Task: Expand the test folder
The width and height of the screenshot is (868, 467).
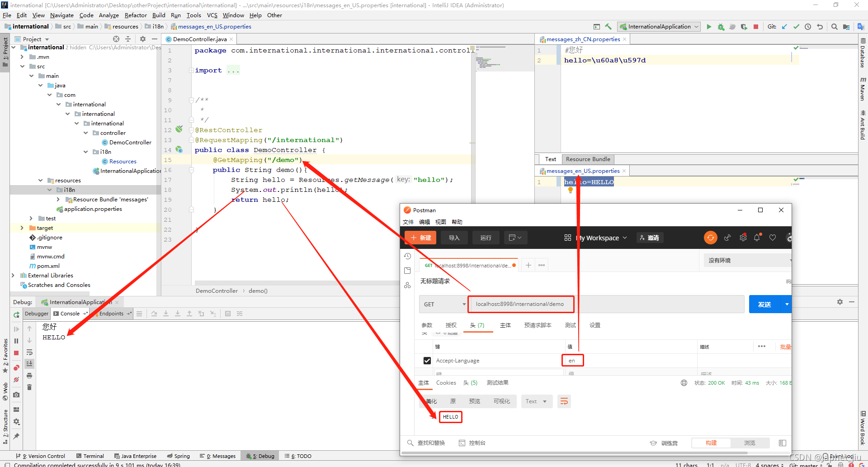Action: 31,218
